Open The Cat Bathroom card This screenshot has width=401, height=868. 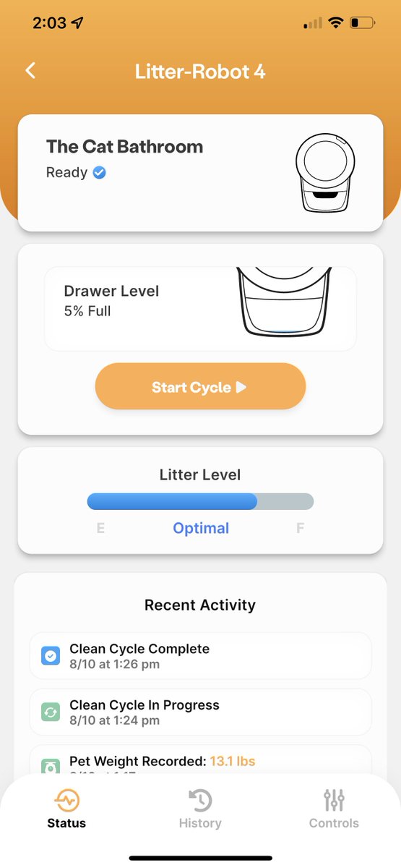point(200,173)
